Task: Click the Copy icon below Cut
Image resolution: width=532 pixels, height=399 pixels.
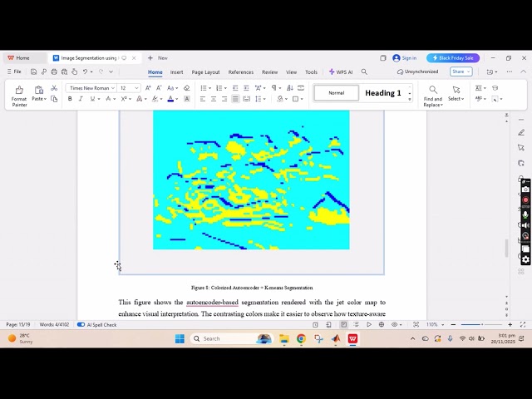Action: pos(54,99)
